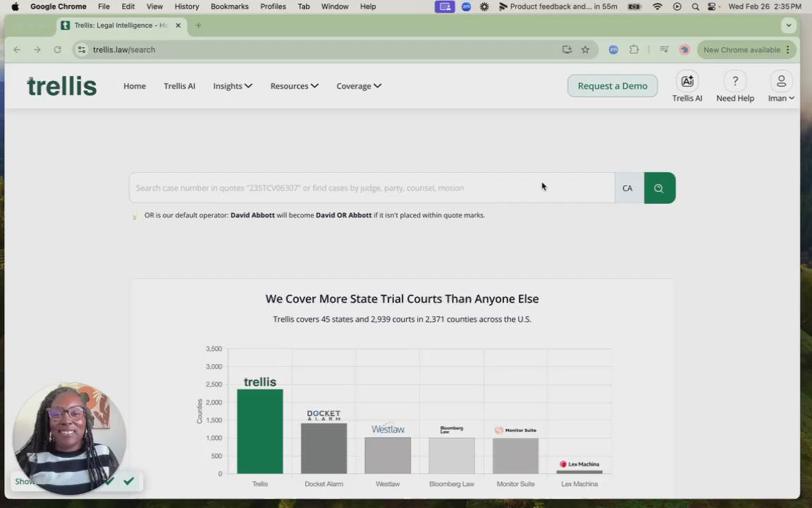Open macOS Control Center icon

[712, 7]
